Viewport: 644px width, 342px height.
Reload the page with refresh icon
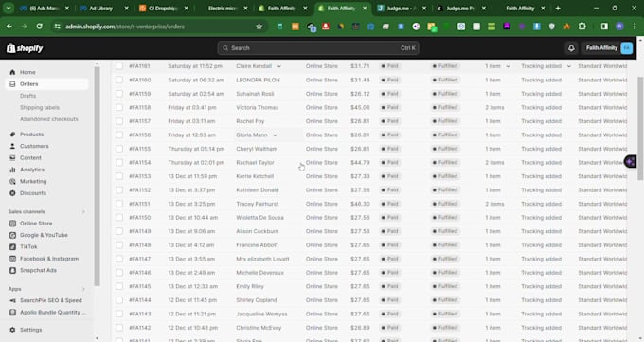39,27
